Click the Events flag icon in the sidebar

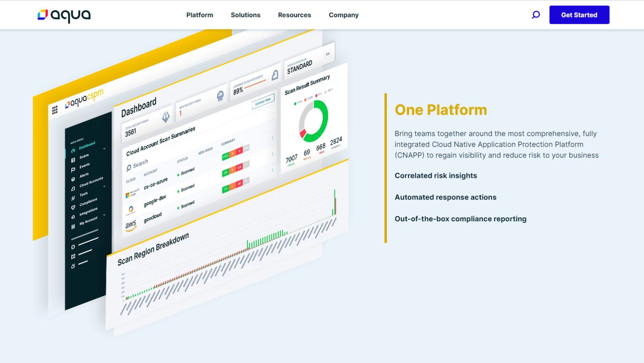coord(73,170)
